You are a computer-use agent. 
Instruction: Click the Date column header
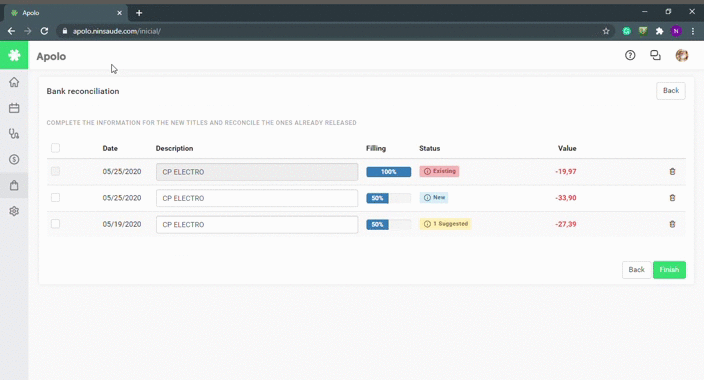tap(110, 148)
